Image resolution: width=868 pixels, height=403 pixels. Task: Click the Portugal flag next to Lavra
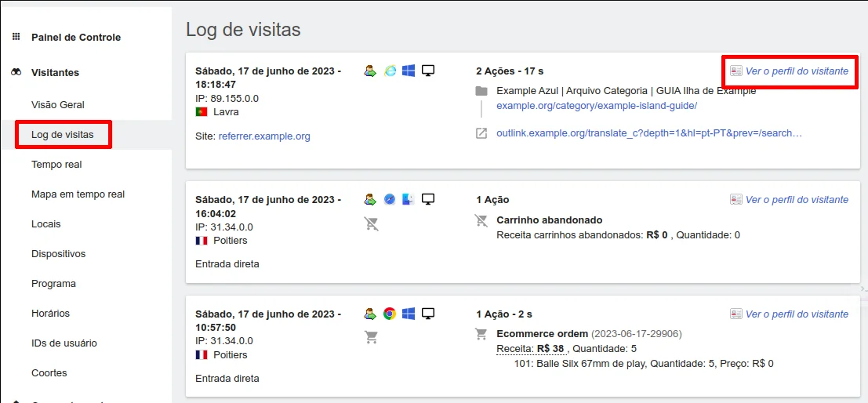coord(202,112)
